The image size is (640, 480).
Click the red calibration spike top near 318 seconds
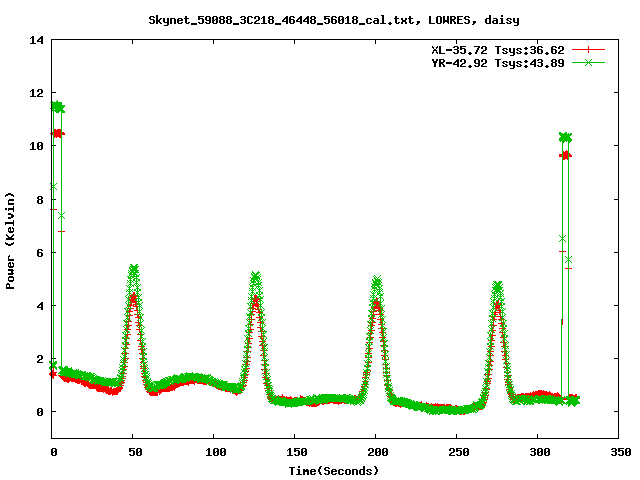565,155
